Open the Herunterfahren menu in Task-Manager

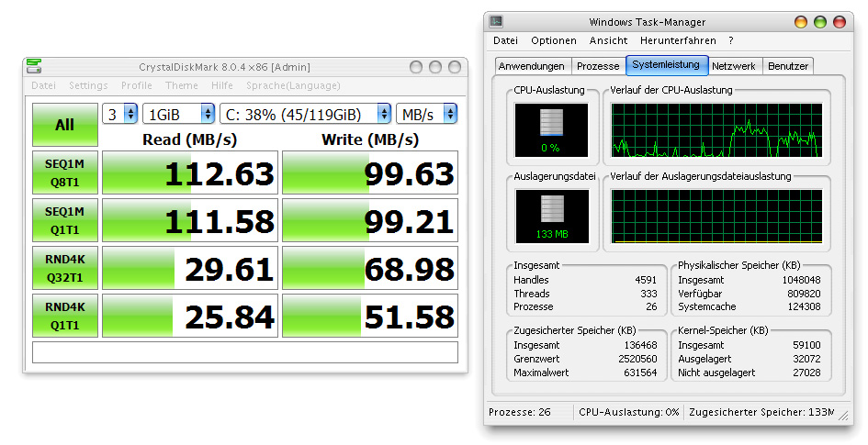[x=678, y=40]
